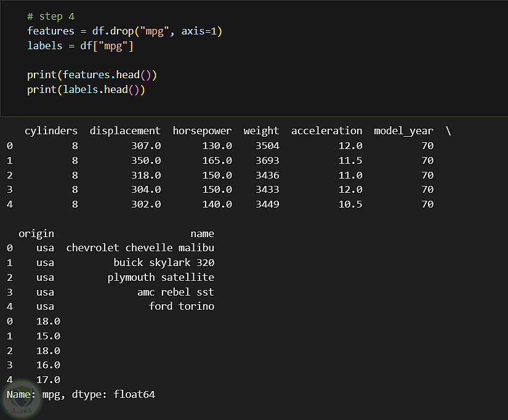
Task: Click the 'ford torino' entry
Action: 181,306
